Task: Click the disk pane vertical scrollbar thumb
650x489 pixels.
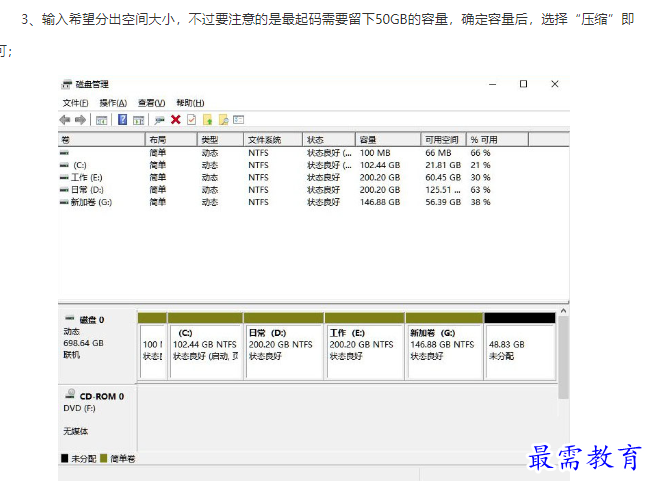Action: [563, 358]
